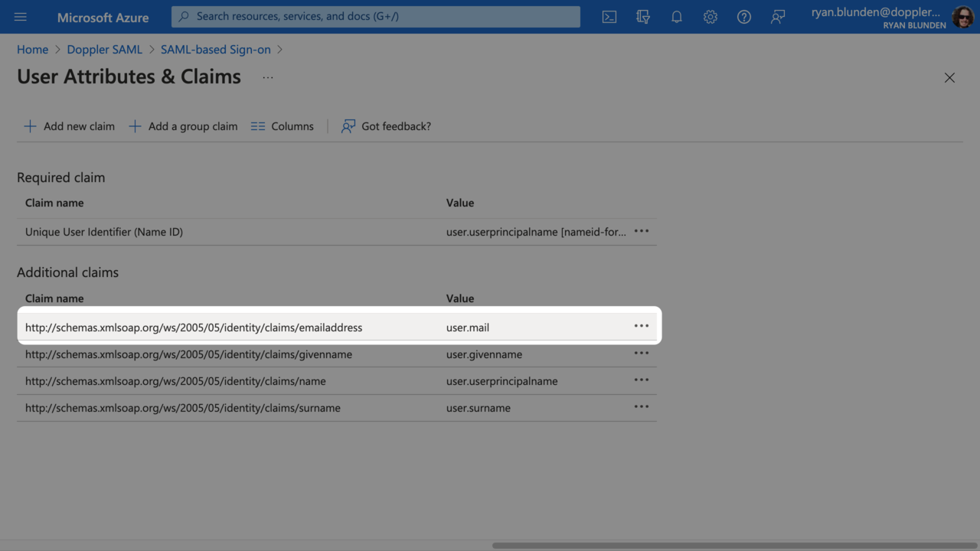980x551 pixels.
Task: Click the Value header under Additional claims
Action: pos(460,298)
